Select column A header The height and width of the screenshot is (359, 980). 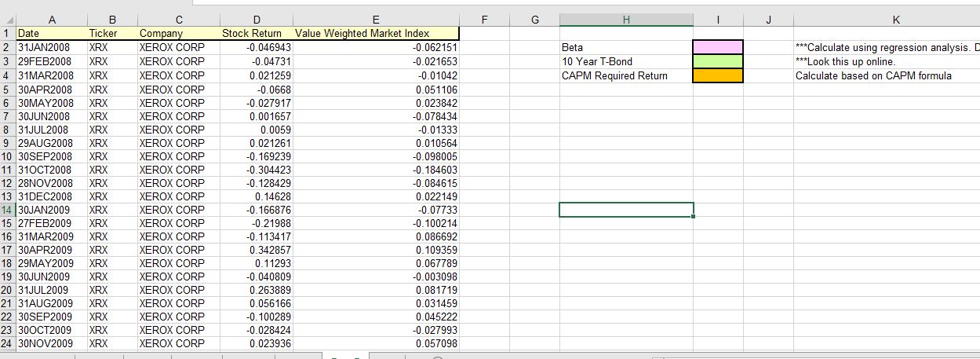51,19
